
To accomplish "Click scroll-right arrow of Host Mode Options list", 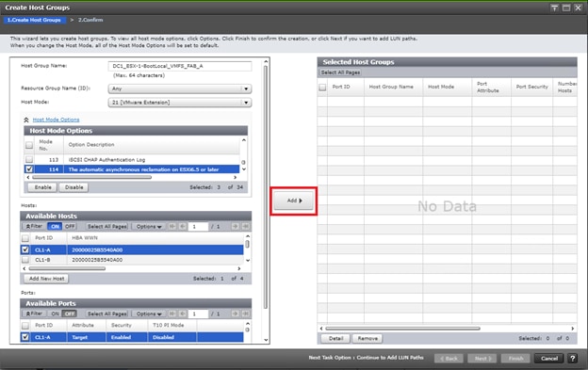I will click(x=236, y=177).
